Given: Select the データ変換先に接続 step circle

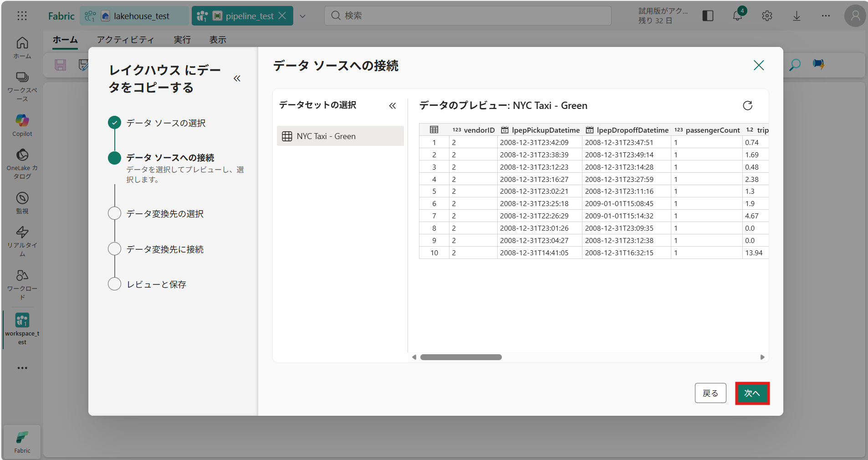Looking at the screenshot, I should (114, 249).
